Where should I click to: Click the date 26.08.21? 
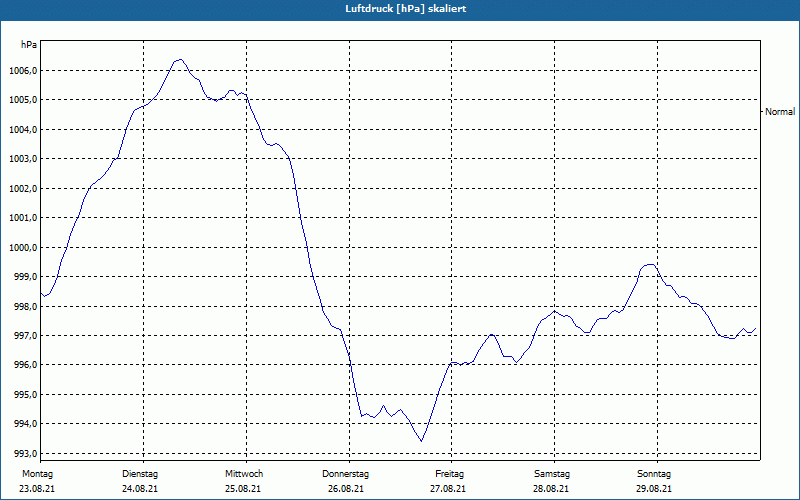[x=346, y=489]
